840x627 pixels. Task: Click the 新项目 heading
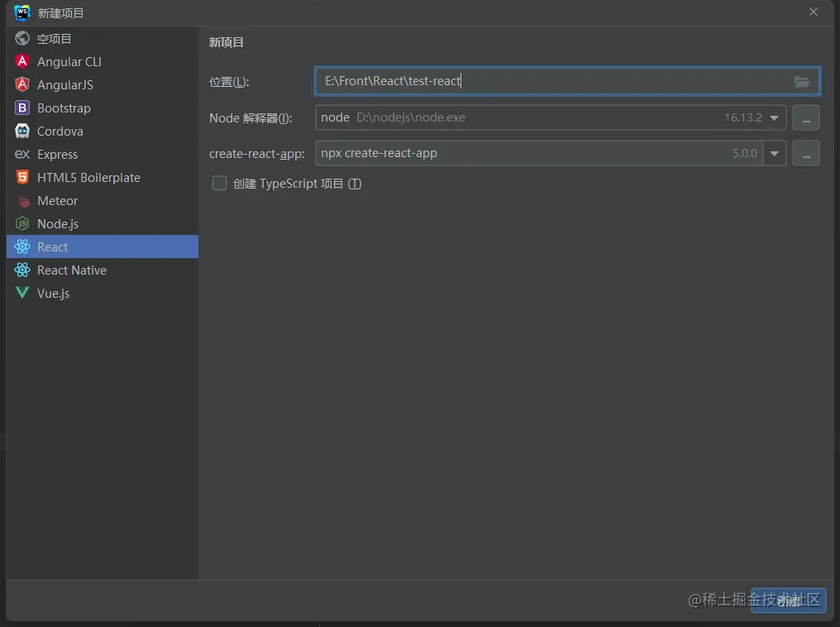coord(226,42)
